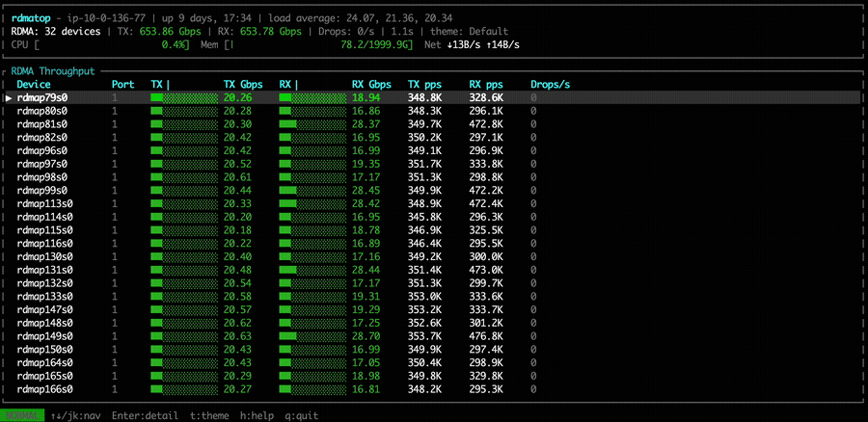Click the theme: Default indicator
Viewport: 868px width, 422px height.
(x=470, y=32)
